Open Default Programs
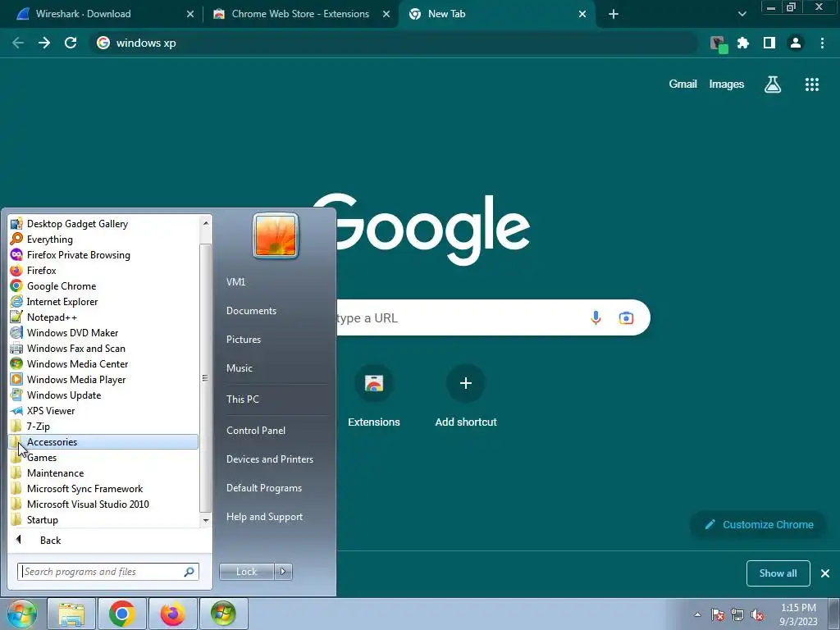This screenshot has height=630, width=840. tap(263, 488)
